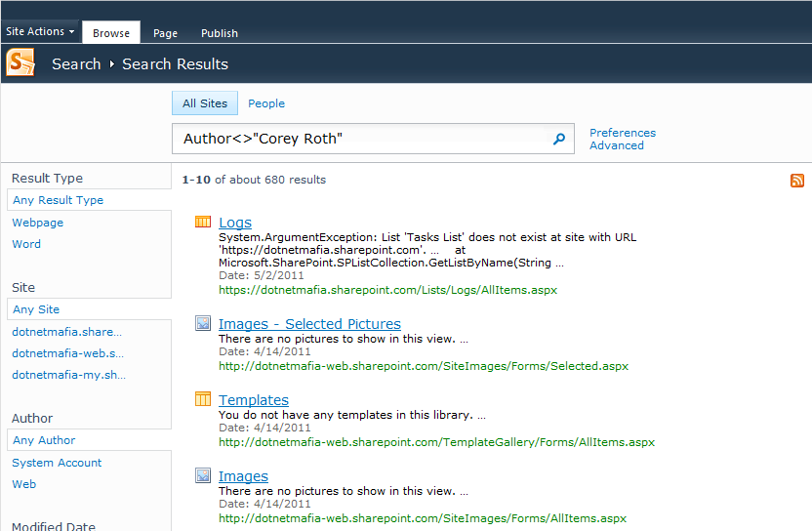Open the Lists/Logs/AllItems.aspx URL

click(387, 290)
